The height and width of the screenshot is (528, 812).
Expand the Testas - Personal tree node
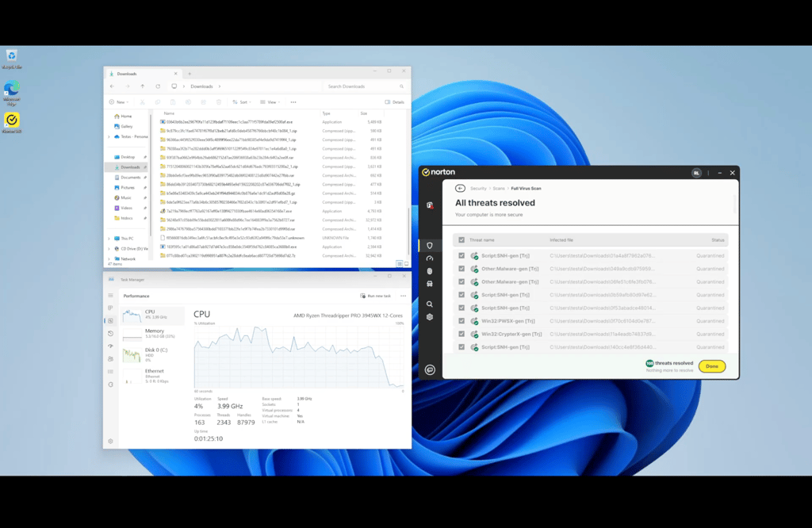click(x=109, y=136)
